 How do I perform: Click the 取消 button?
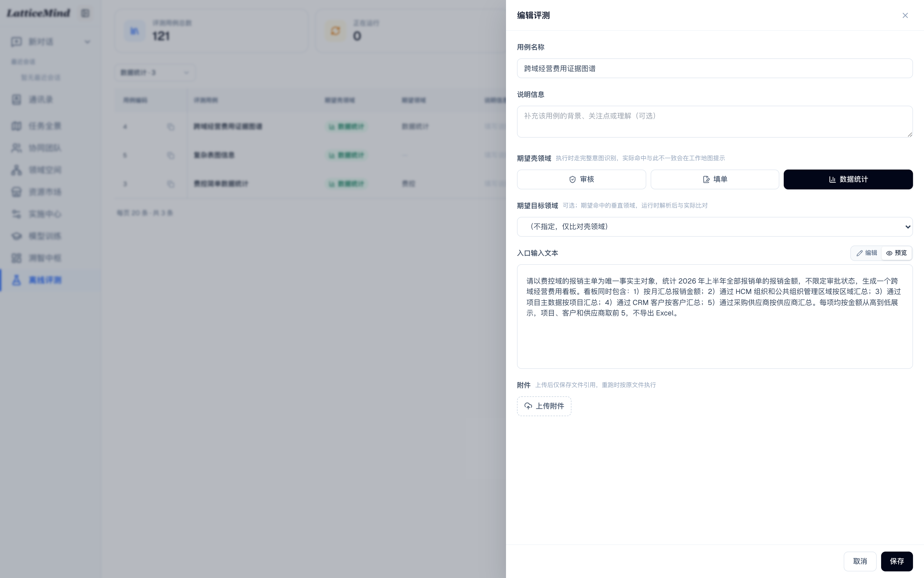point(860,561)
